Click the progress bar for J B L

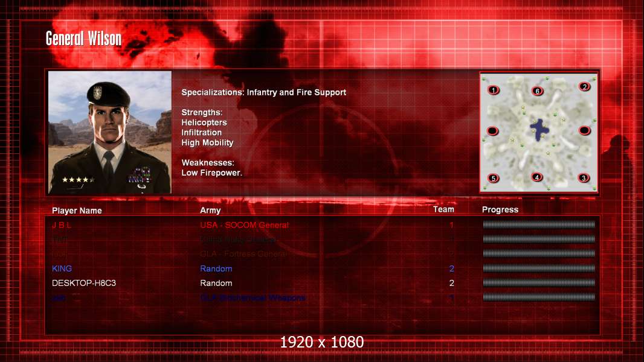click(x=539, y=224)
